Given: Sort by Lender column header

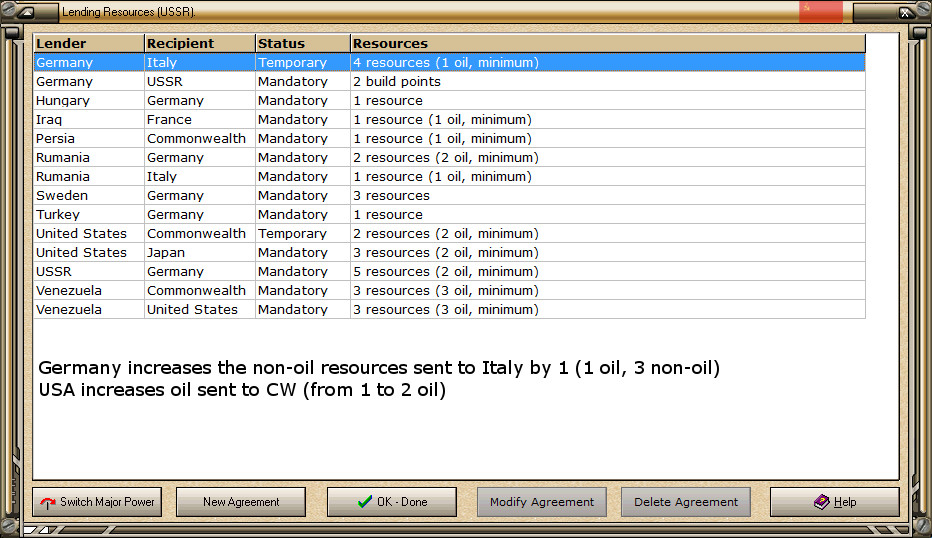Looking at the screenshot, I should 89,43.
